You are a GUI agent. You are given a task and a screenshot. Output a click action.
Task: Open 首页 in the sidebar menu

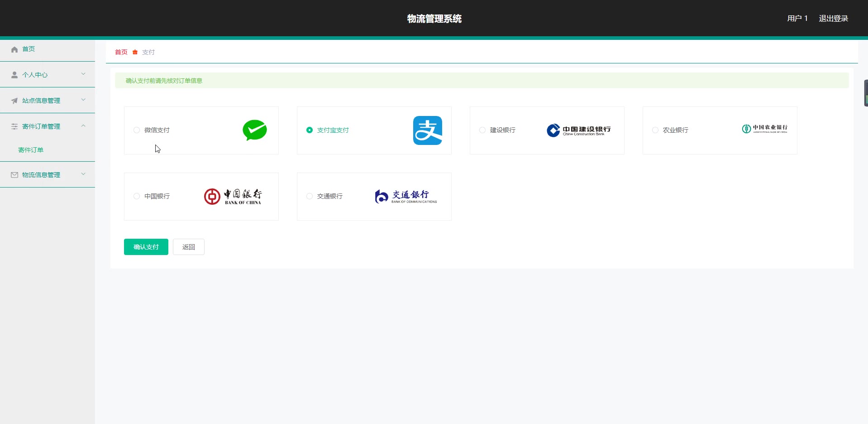click(48, 49)
